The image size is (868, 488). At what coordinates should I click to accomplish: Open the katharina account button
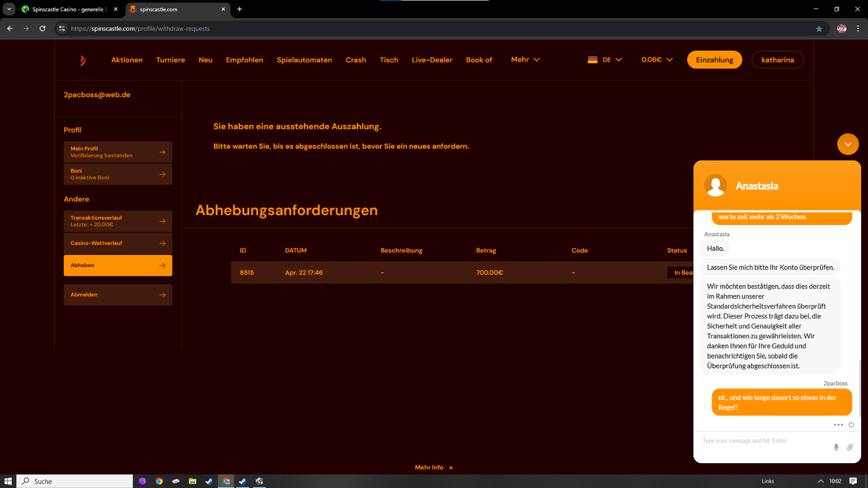(777, 60)
